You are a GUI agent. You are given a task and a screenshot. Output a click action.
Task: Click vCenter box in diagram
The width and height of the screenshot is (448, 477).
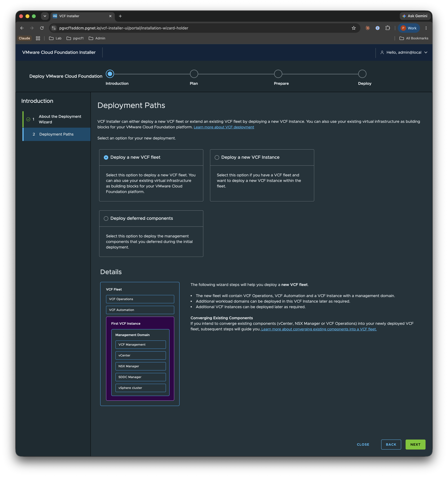[x=140, y=355]
